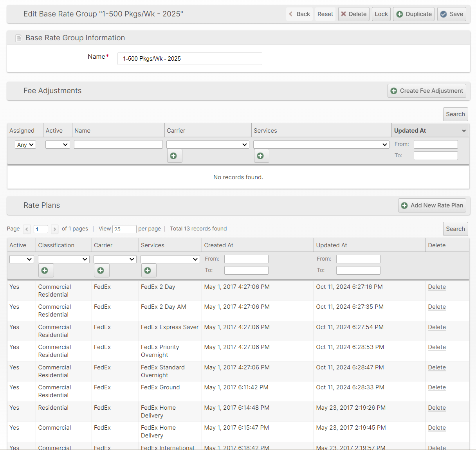Screen dimensions: 476x450
Task: Expand the Rate Plans Classification dropdown
Action: coord(64,259)
